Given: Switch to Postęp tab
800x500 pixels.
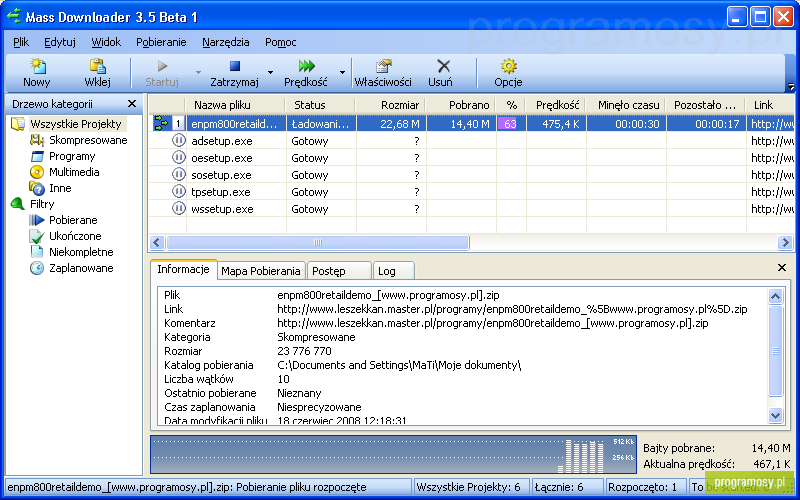Looking at the screenshot, I should coord(339,271).
